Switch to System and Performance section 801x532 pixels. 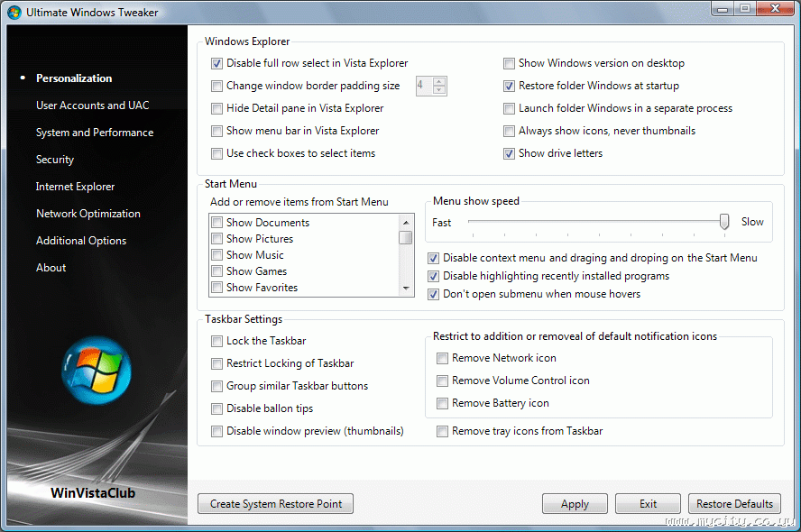tap(95, 133)
